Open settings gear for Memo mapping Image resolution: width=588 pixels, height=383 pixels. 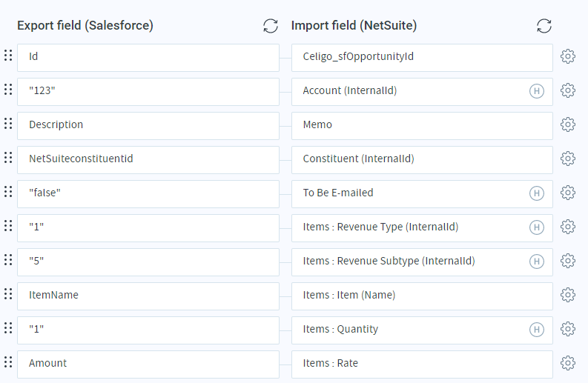(x=568, y=124)
